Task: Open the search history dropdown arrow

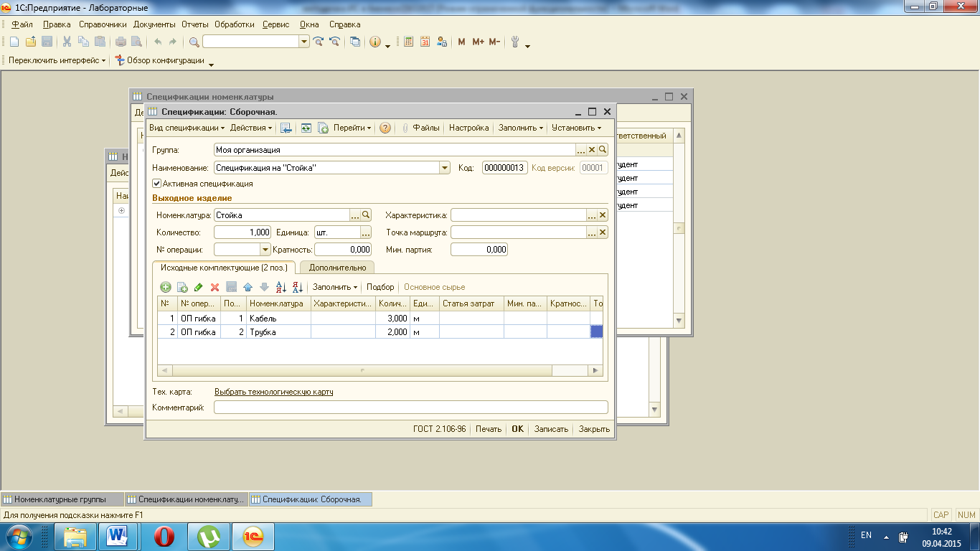Action: (x=305, y=42)
